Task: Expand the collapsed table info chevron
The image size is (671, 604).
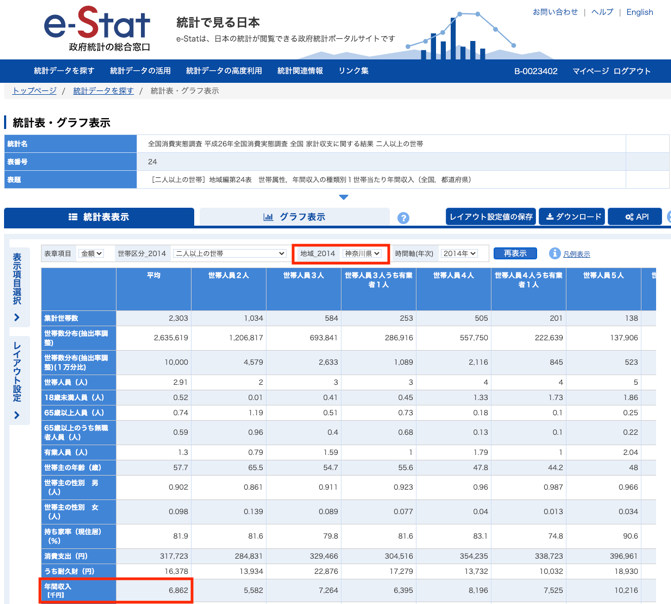Action: click(x=344, y=197)
